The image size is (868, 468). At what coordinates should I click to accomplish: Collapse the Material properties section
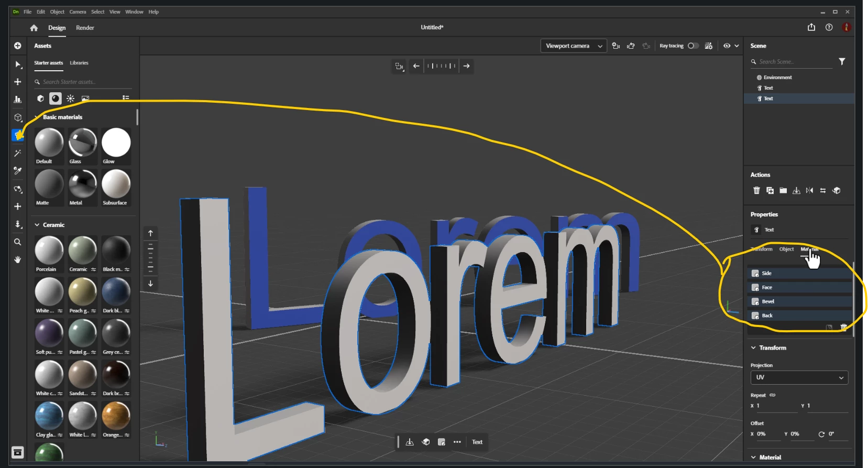click(x=753, y=458)
